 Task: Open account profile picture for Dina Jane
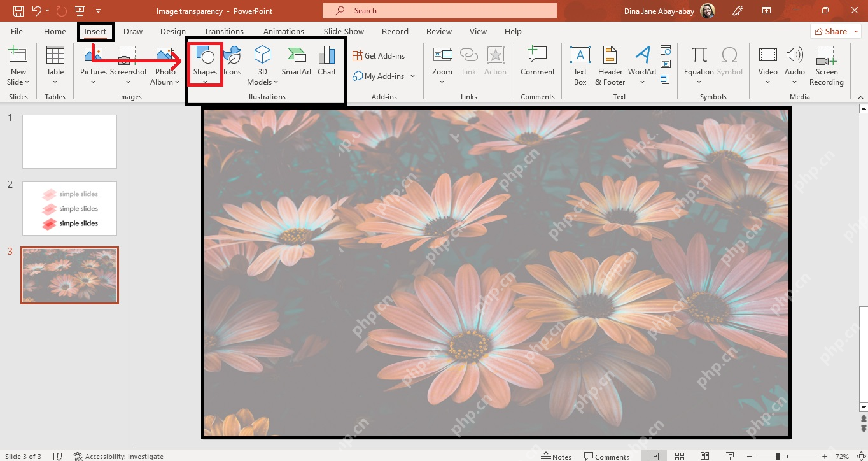coord(708,11)
